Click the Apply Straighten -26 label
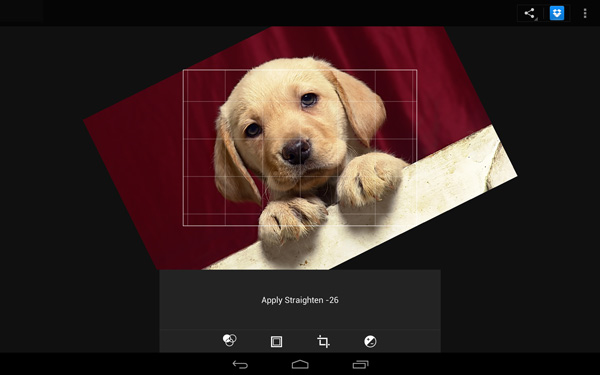This screenshot has height=375, width=600. 300,300
